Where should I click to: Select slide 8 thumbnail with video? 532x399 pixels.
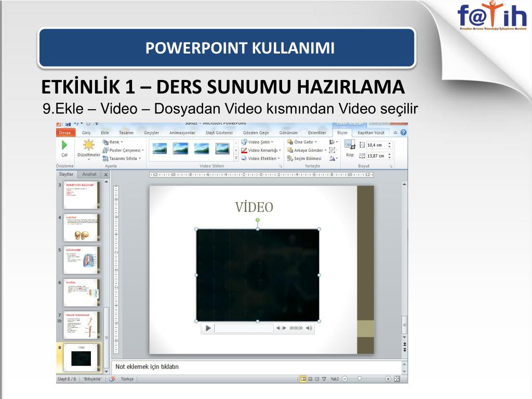(82, 357)
